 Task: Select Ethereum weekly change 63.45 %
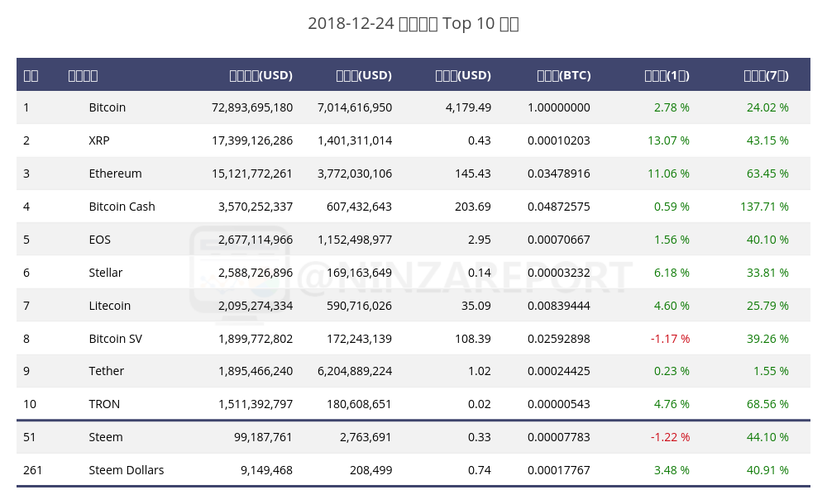tap(767, 174)
